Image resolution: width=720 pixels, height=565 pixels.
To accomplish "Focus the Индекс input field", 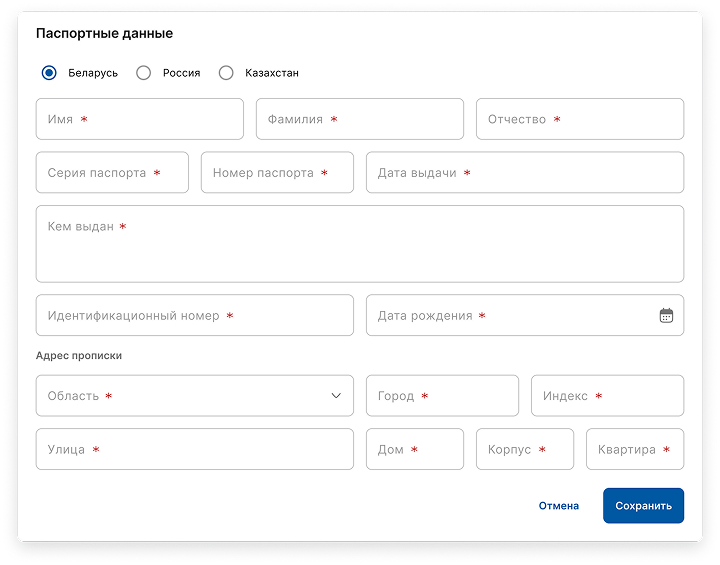I will coord(608,396).
